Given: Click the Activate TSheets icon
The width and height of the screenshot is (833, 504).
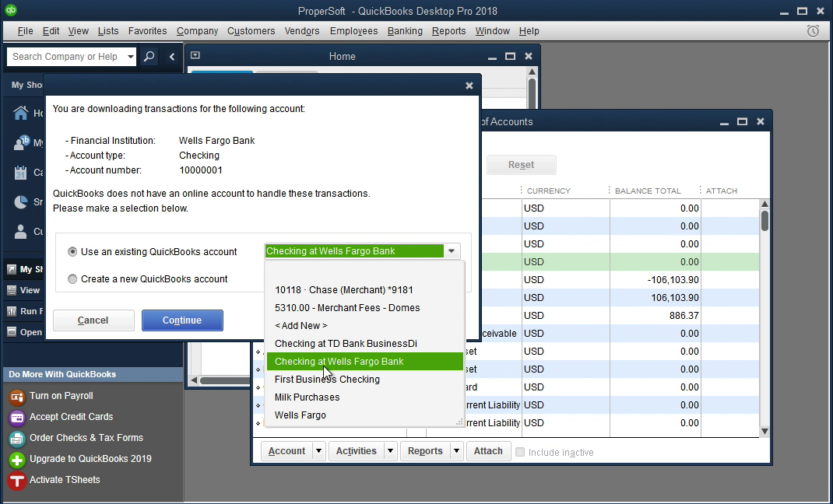Looking at the screenshot, I should (17, 480).
